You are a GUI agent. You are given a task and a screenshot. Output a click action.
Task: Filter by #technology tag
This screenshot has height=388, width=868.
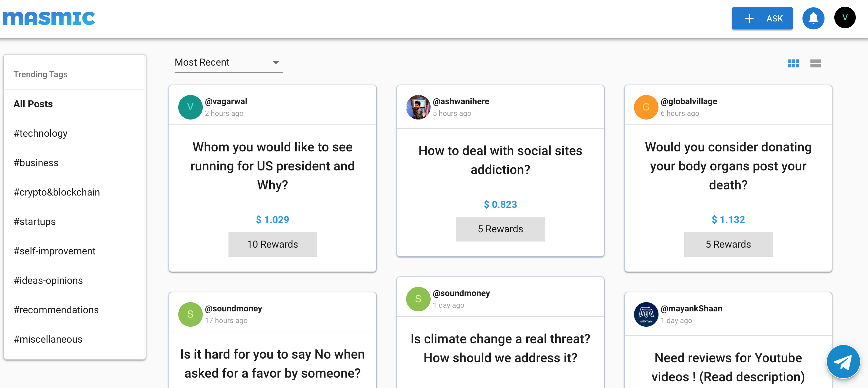tap(40, 134)
